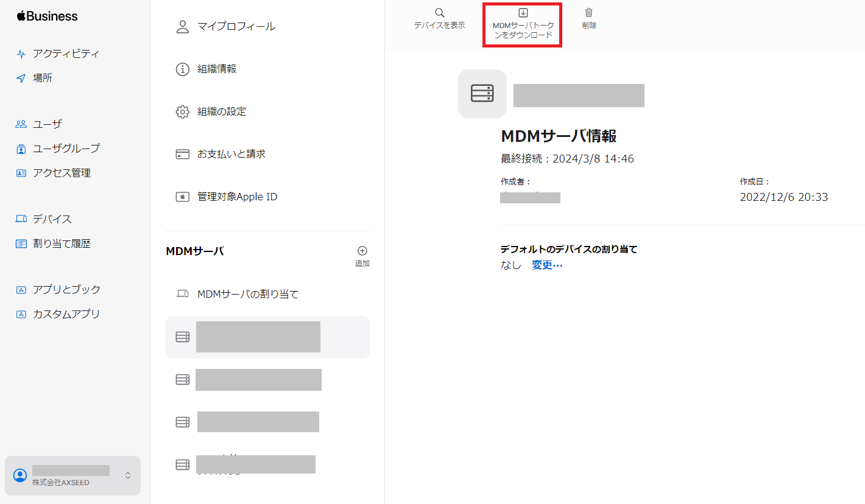Open MDMサーバの割り当て
The image size is (865, 504).
(x=248, y=295)
